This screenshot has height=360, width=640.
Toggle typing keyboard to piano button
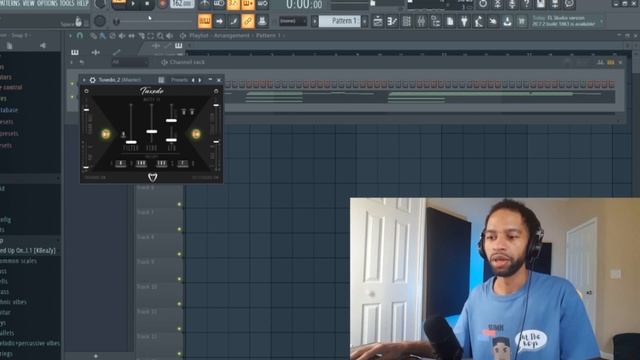205,21
